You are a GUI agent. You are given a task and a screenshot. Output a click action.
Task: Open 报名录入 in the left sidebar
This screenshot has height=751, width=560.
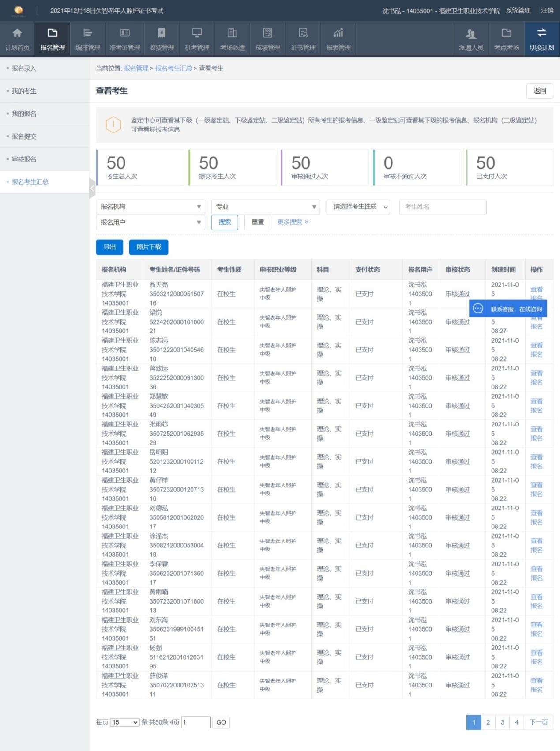(24, 68)
